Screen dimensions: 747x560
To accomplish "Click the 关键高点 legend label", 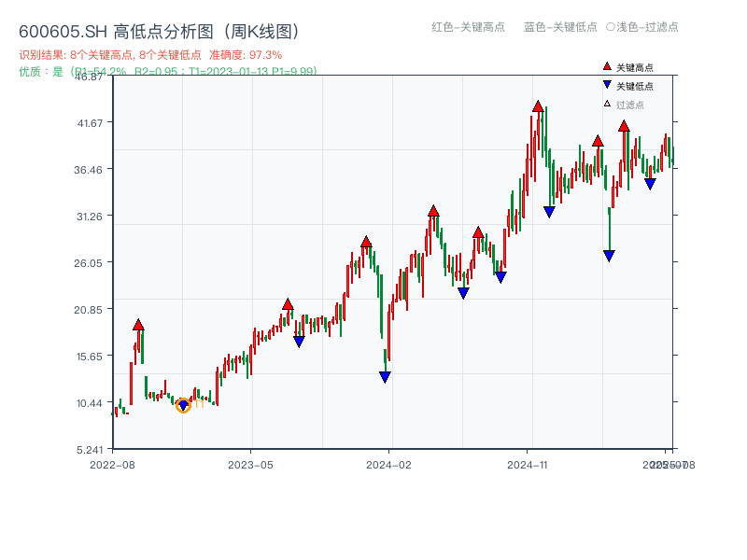I will [x=635, y=67].
